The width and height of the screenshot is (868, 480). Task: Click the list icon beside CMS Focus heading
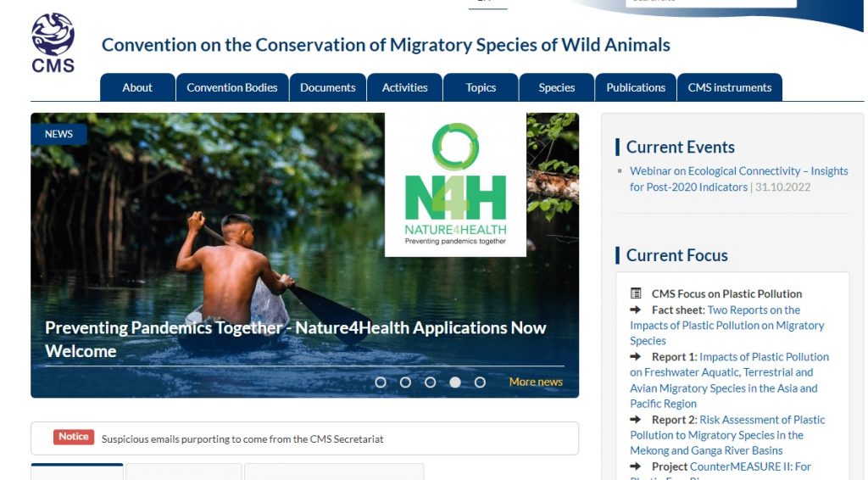pos(636,294)
